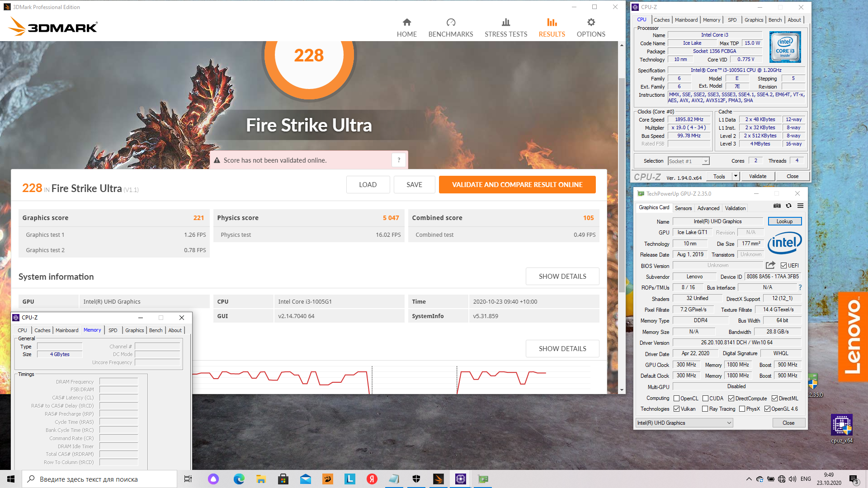The image size is (868, 488).
Task: Switch to 3DMark via its taskbar icon
Action: (x=439, y=479)
